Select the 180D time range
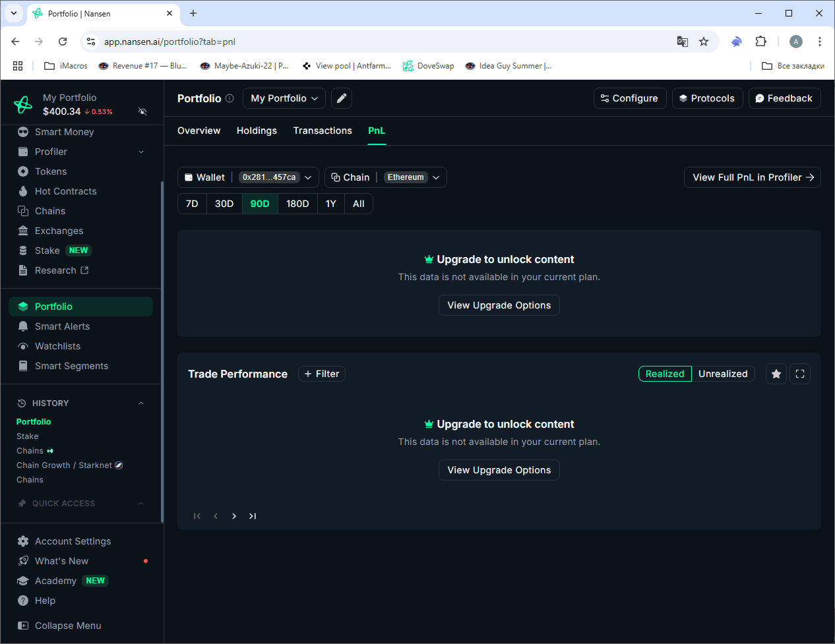835x644 pixels. pyautogui.click(x=297, y=204)
